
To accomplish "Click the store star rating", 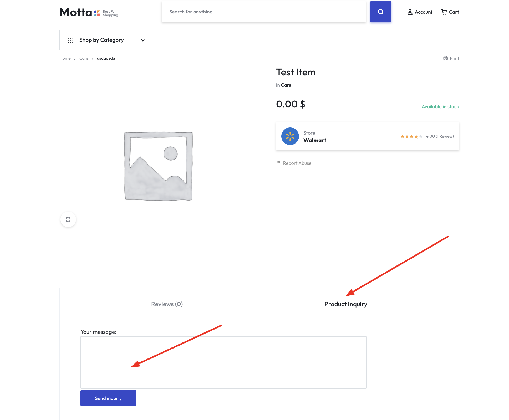I will tap(411, 136).
